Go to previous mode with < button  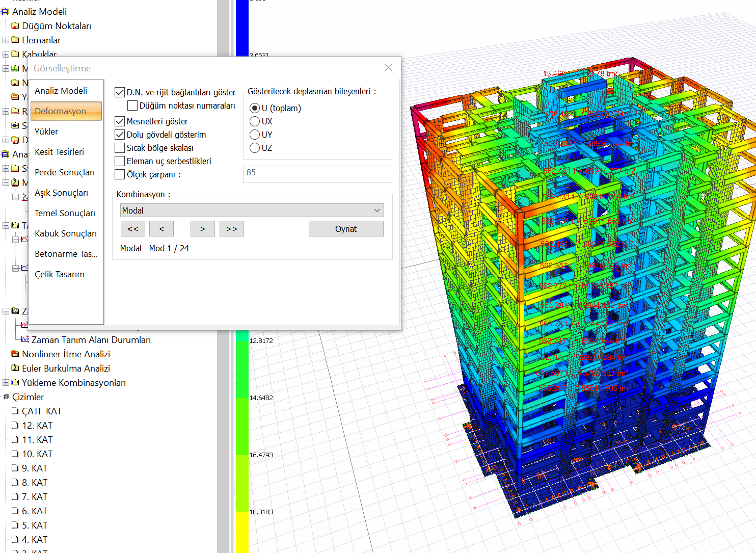click(161, 229)
